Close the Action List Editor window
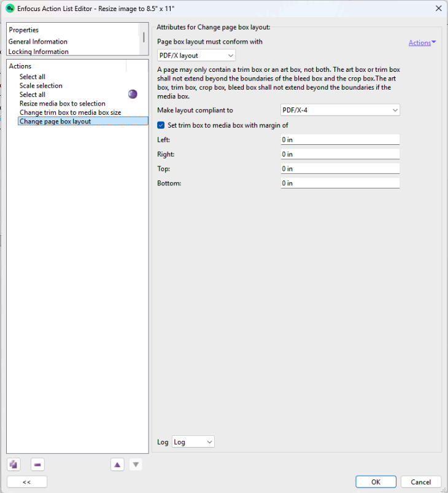448x493 pixels. (439, 9)
